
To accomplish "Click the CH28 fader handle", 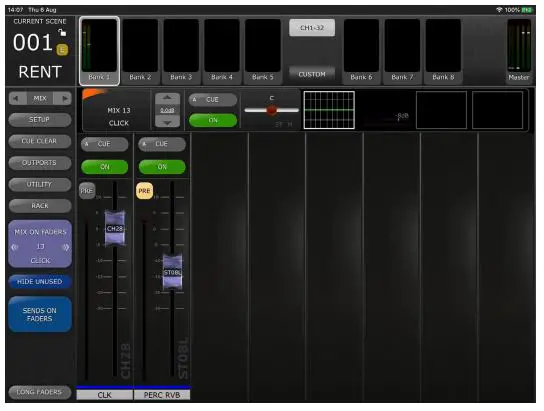I will [x=115, y=229].
